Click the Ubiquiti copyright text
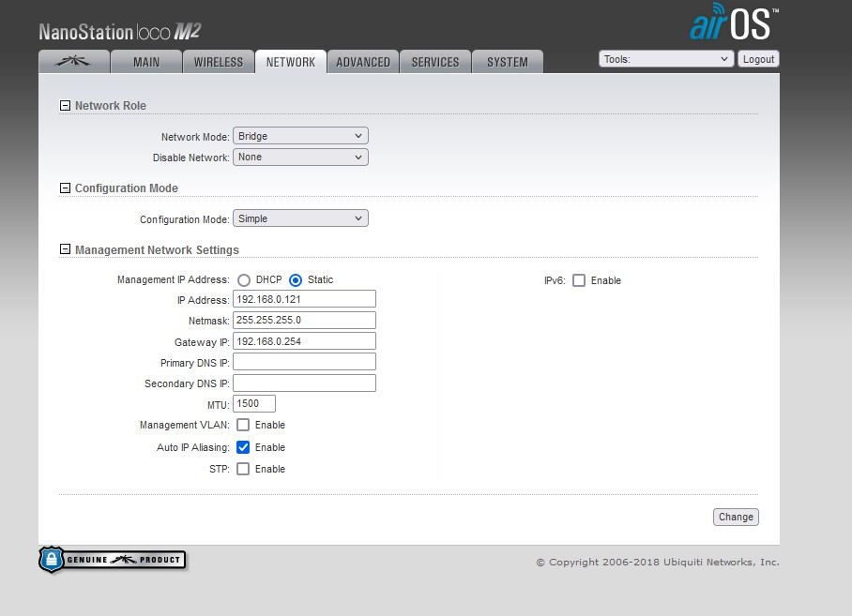 point(658,563)
